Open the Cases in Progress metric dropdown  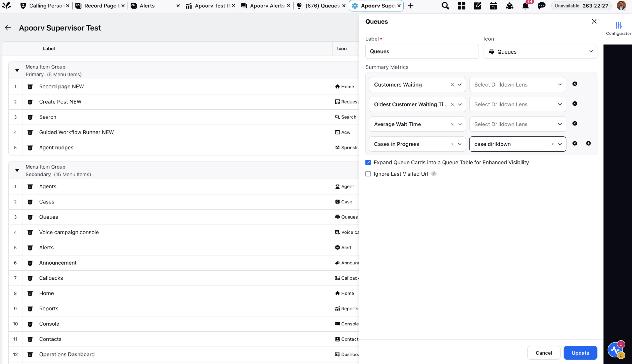click(417, 144)
